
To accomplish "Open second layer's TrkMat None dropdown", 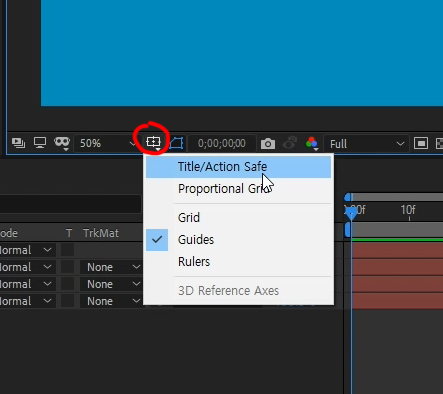I will [111, 267].
